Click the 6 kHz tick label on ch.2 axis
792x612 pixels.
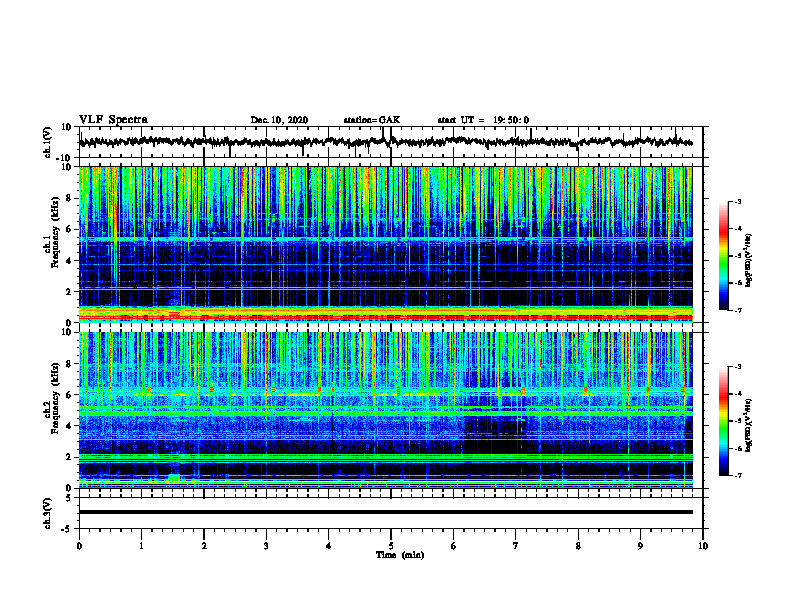tap(70, 395)
